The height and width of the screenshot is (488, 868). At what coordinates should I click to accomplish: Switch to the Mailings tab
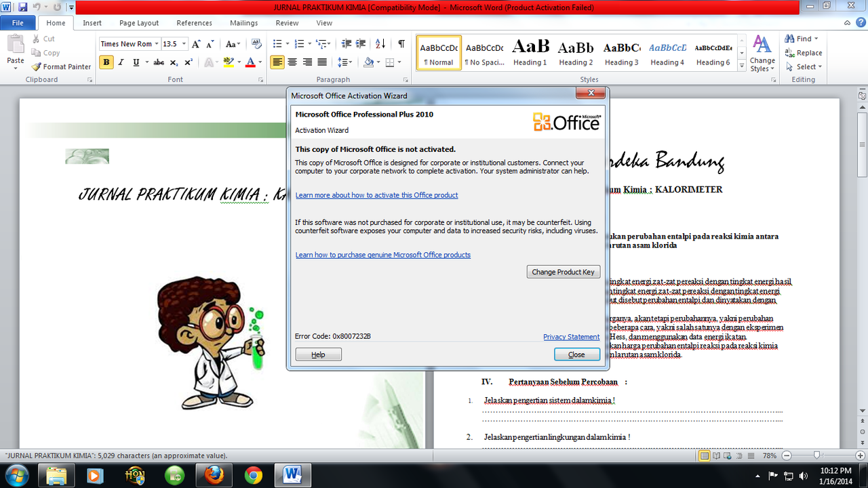pyautogui.click(x=244, y=23)
